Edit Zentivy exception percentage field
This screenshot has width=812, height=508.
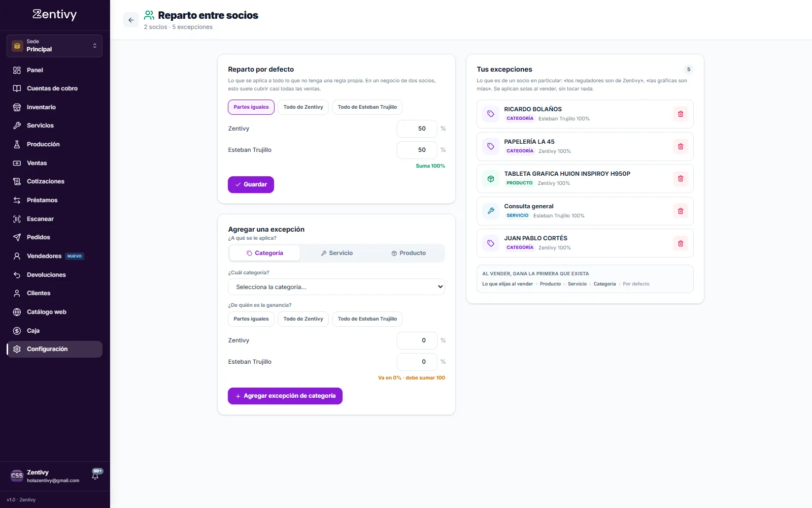(417, 340)
